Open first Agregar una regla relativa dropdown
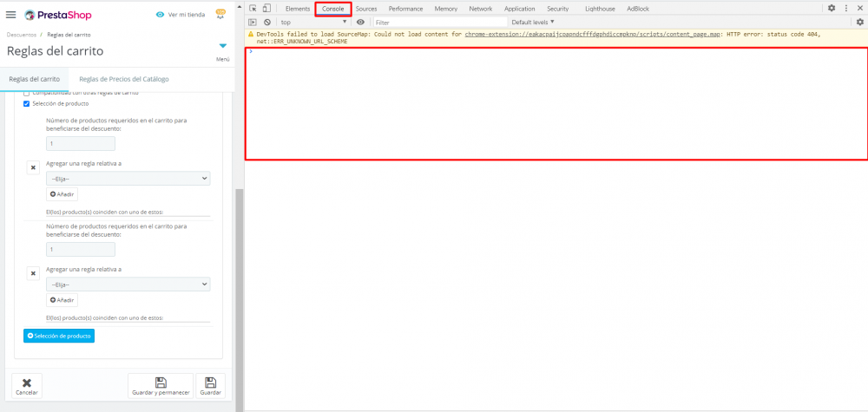This screenshot has height=412, width=868. 128,178
